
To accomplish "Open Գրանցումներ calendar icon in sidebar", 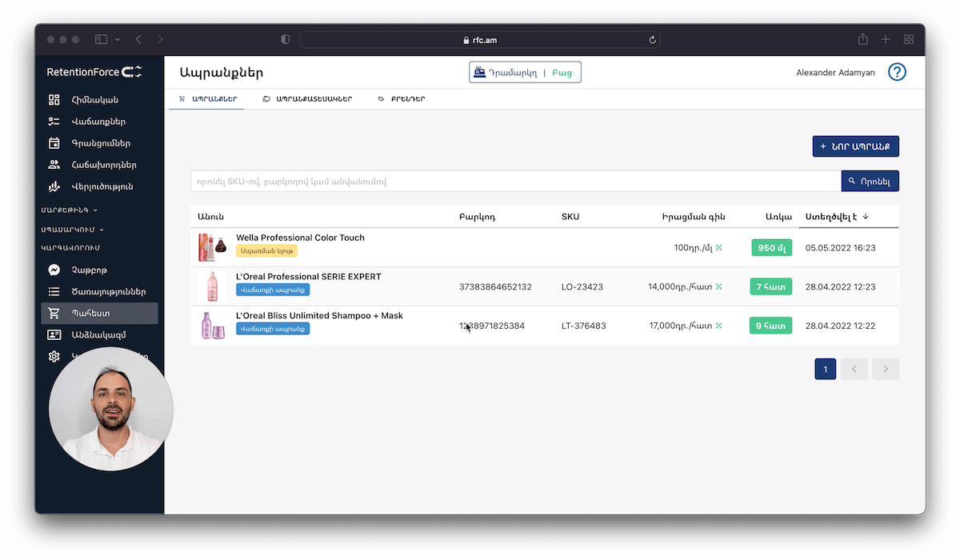I will point(54,143).
